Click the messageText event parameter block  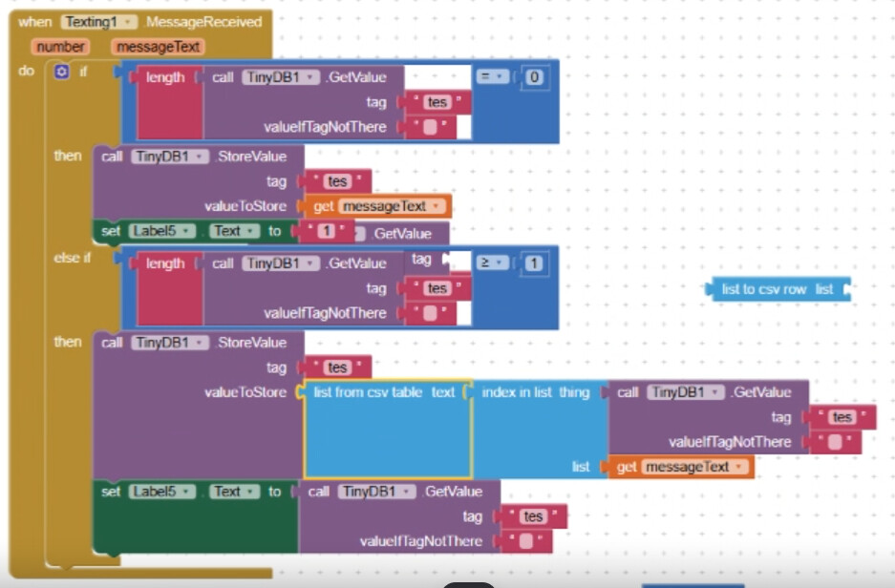click(x=159, y=47)
